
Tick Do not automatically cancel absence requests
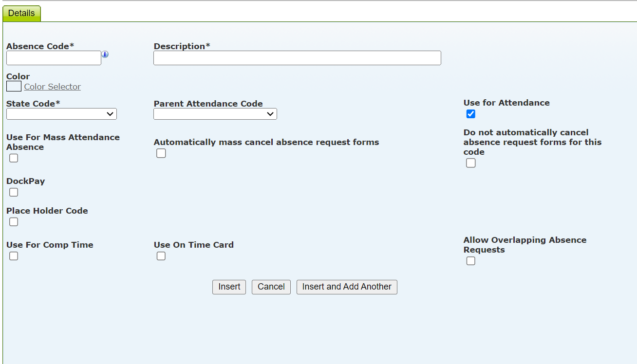click(471, 163)
